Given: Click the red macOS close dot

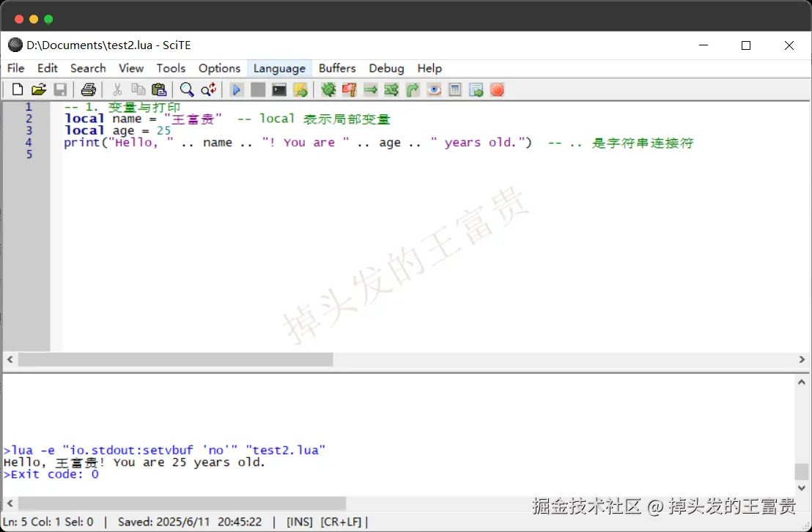Looking at the screenshot, I should tap(19, 19).
